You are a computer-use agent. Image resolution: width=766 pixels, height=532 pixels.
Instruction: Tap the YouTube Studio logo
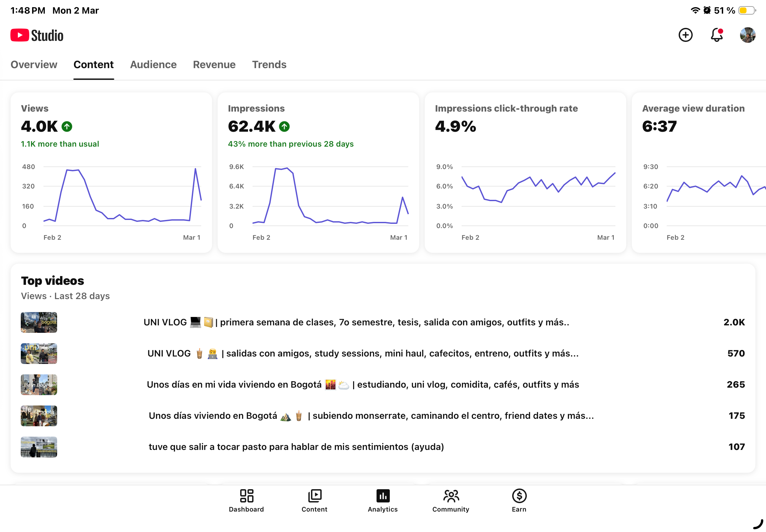pyautogui.click(x=37, y=35)
